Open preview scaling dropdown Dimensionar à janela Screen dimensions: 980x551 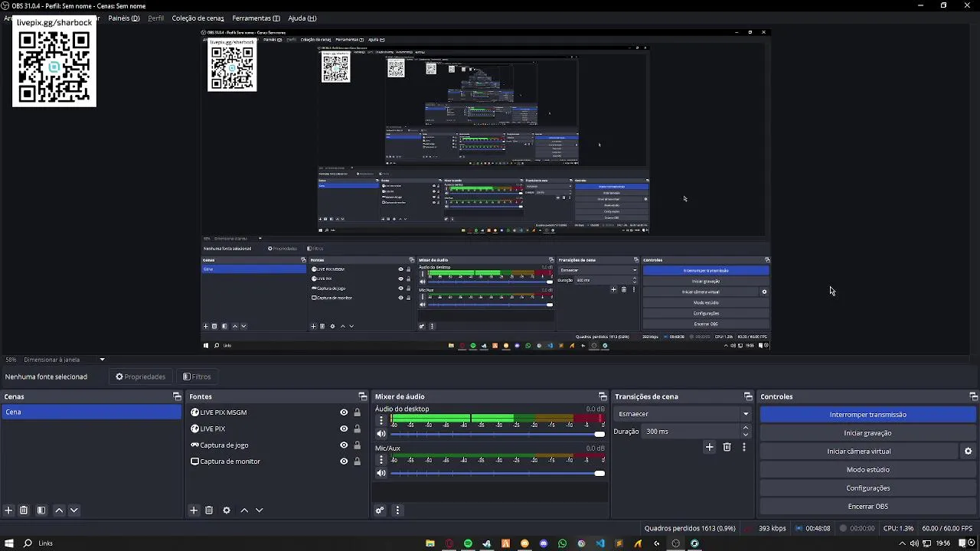[x=64, y=360]
